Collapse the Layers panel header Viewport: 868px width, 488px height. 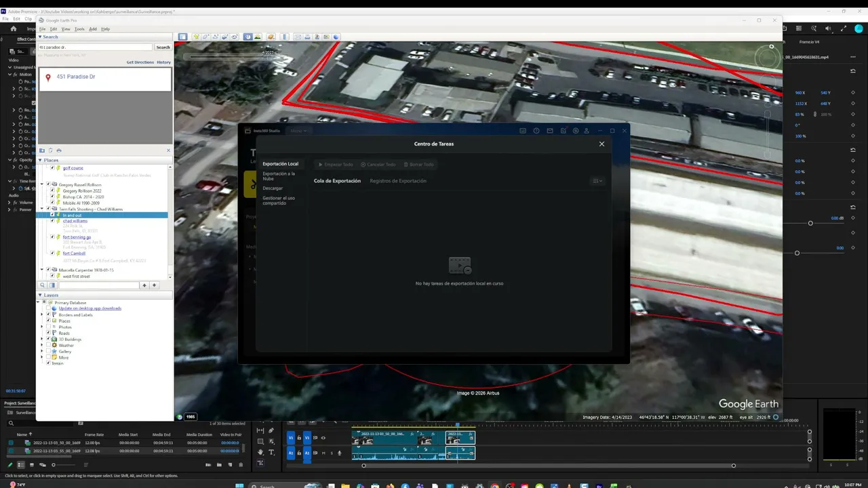pos(40,296)
